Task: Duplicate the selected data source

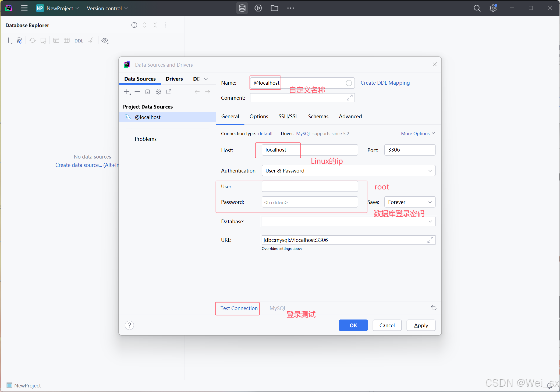Action: [148, 92]
